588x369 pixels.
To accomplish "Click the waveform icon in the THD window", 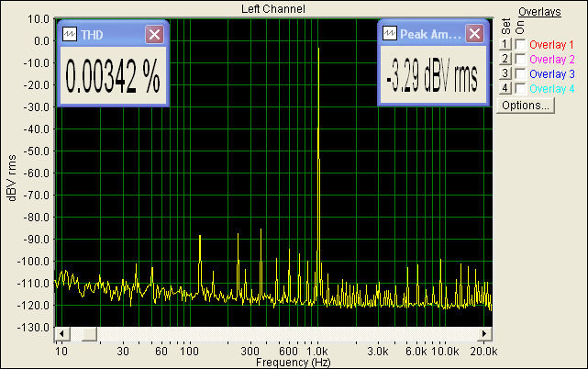I will coord(70,35).
